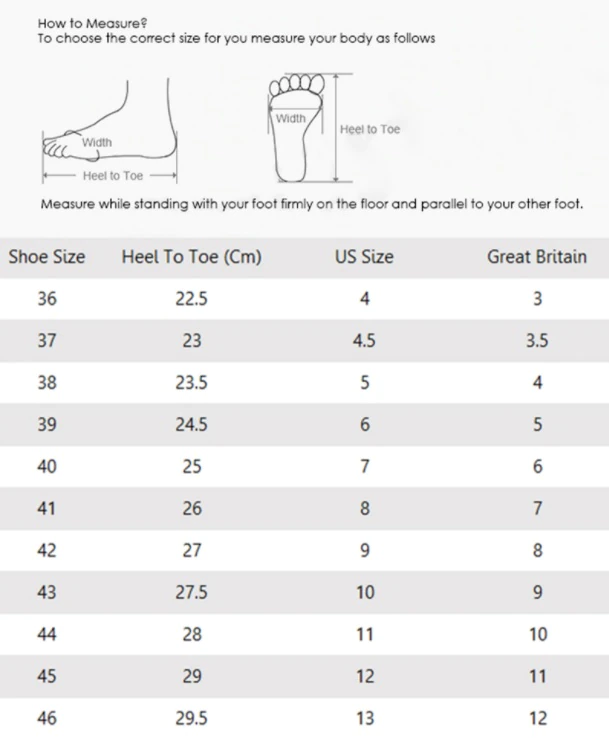Screen dimensions: 609x738
Task: Click the 'Heel to Toe' label beside footprint
Action: pos(370,129)
